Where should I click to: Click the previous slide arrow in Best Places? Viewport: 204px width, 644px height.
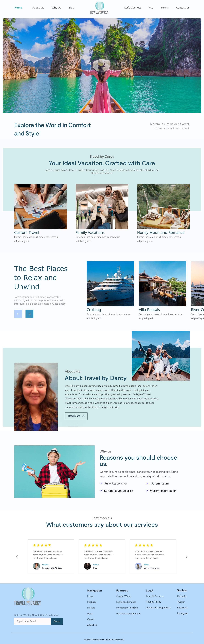[x=18, y=314]
